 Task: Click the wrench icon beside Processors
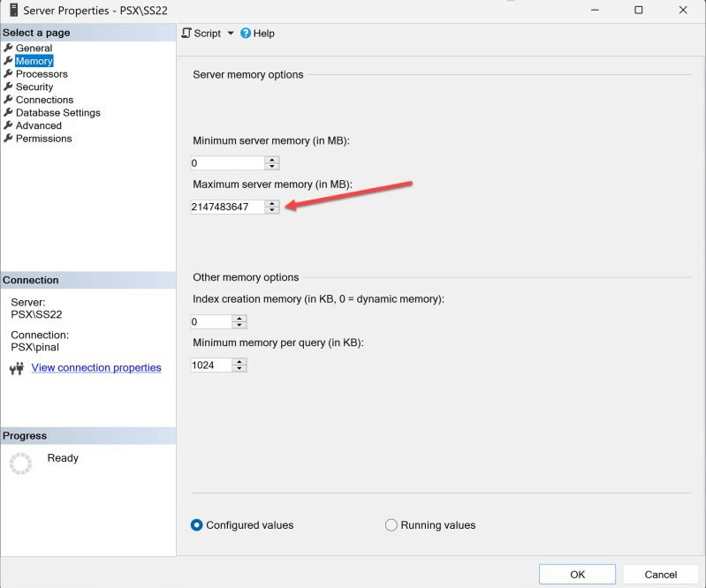(x=8, y=74)
